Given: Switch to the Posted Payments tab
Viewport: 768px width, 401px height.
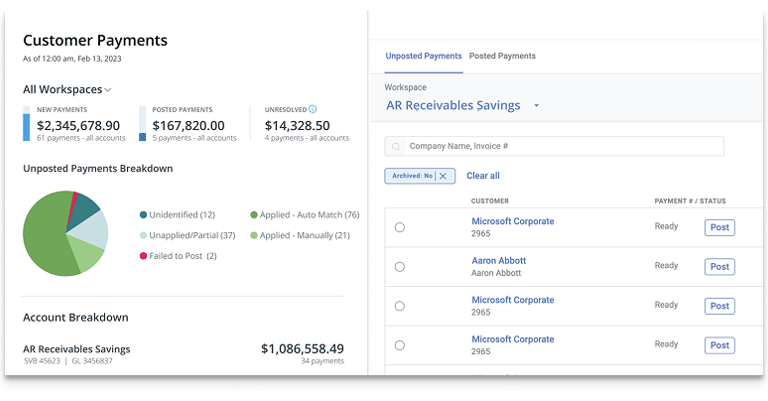Looking at the screenshot, I should pyautogui.click(x=502, y=56).
